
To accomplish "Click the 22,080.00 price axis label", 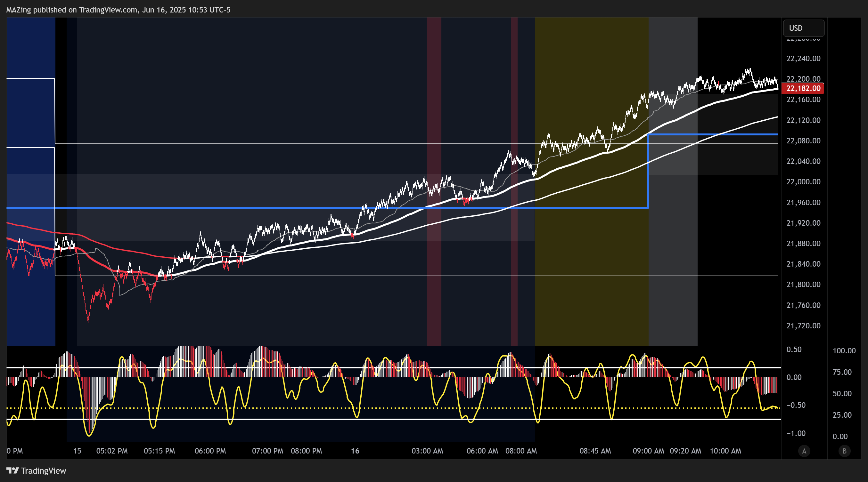I will [803, 141].
